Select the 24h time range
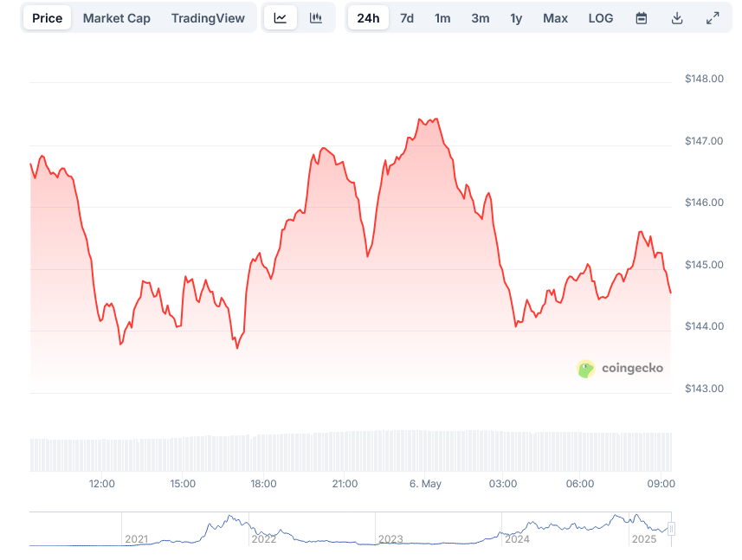 pyautogui.click(x=368, y=18)
